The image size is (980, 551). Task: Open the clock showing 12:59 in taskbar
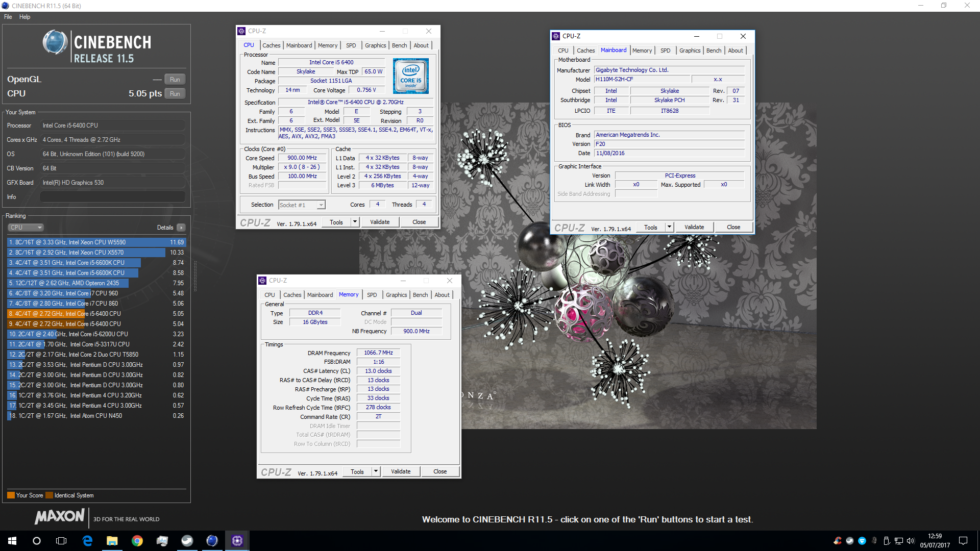point(935,541)
